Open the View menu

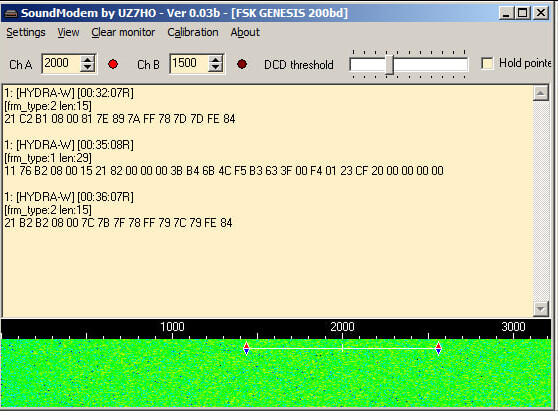pyautogui.click(x=68, y=32)
